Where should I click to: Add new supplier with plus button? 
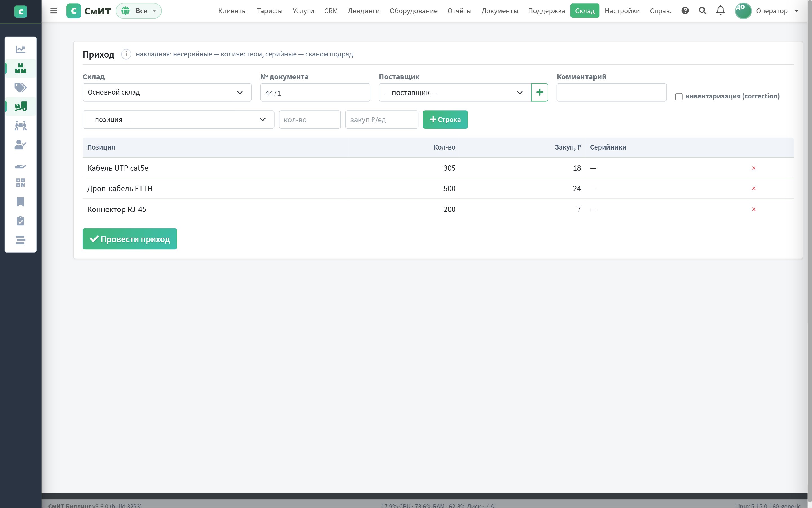point(540,92)
